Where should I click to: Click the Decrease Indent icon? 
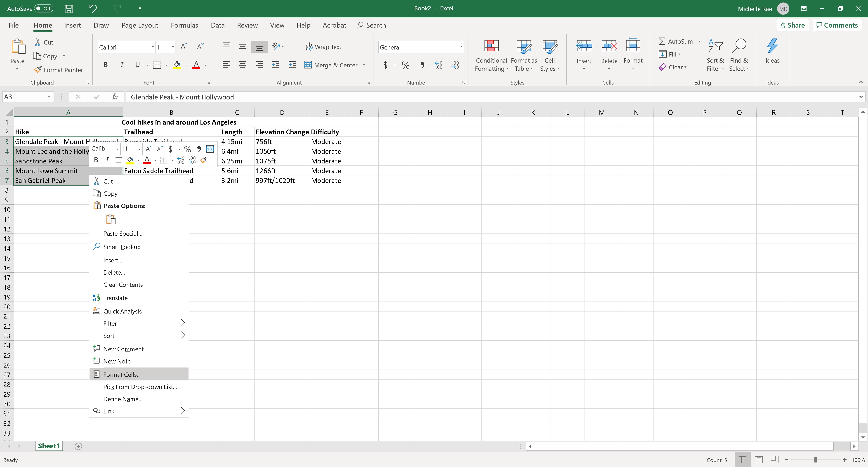[x=276, y=65]
